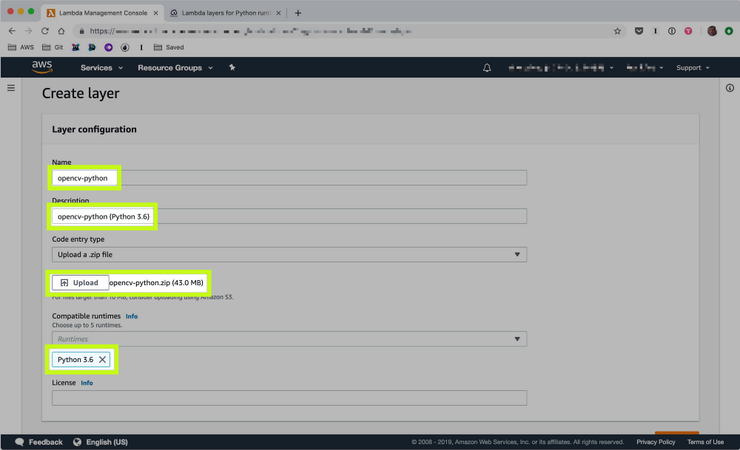Image resolution: width=740 pixels, height=450 pixels.
Task: Go back in browser history
Action: pyautogui.click(x=12, y=31)
